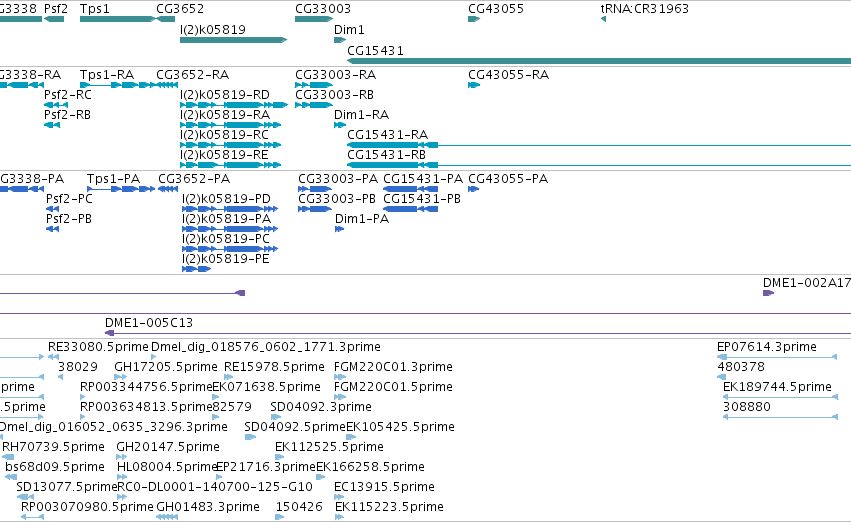Select EST SD04092.3prime
851x522 pixels.
point(276,417)
